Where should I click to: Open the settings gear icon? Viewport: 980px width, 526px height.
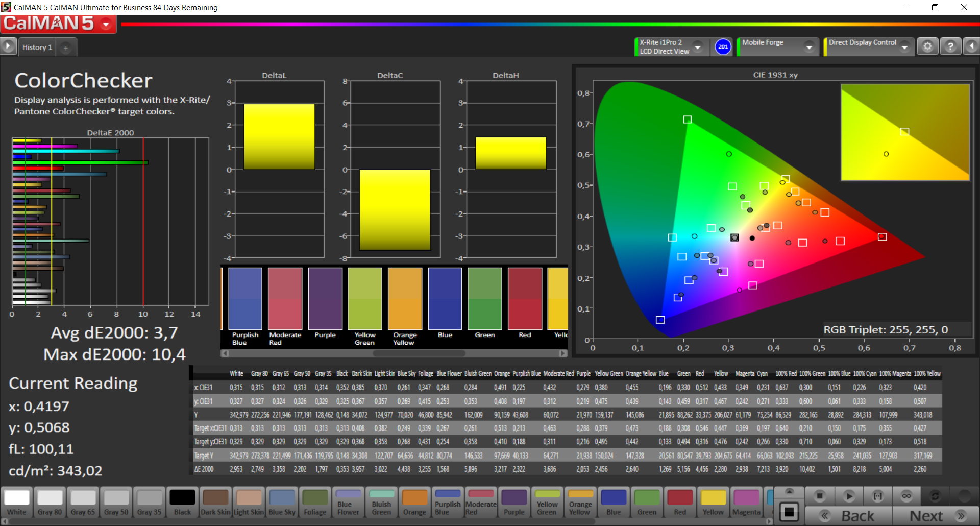927,46
